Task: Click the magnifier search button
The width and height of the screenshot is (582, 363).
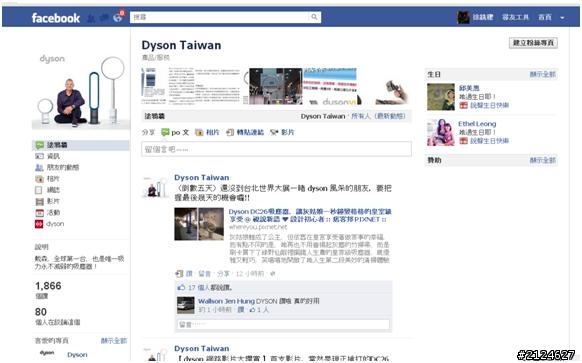Action: tap(314, 17)
